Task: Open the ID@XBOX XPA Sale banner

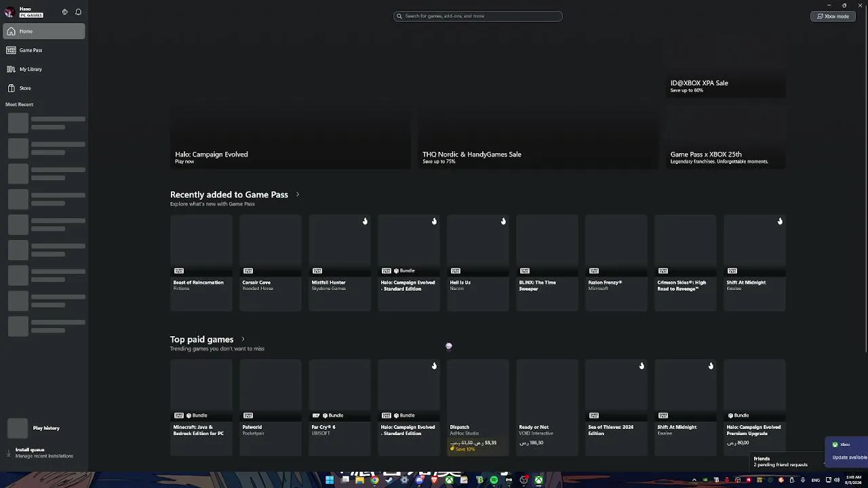Action: tap(726, 66)
